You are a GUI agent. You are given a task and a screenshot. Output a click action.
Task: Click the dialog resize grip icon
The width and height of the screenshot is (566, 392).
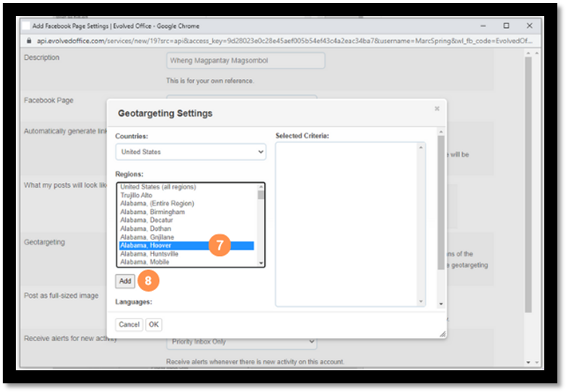tap(443, 334)
